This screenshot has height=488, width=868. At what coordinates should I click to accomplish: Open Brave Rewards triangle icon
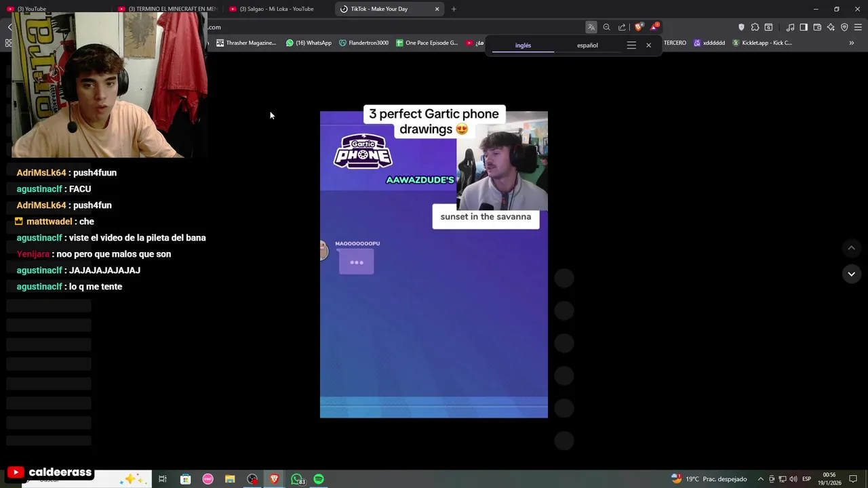pyautogui.click(x=654, y=27)
